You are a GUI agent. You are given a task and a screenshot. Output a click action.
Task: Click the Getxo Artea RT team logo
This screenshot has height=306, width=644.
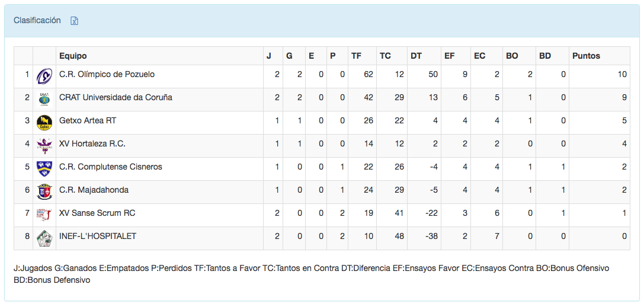coord(44,122)
